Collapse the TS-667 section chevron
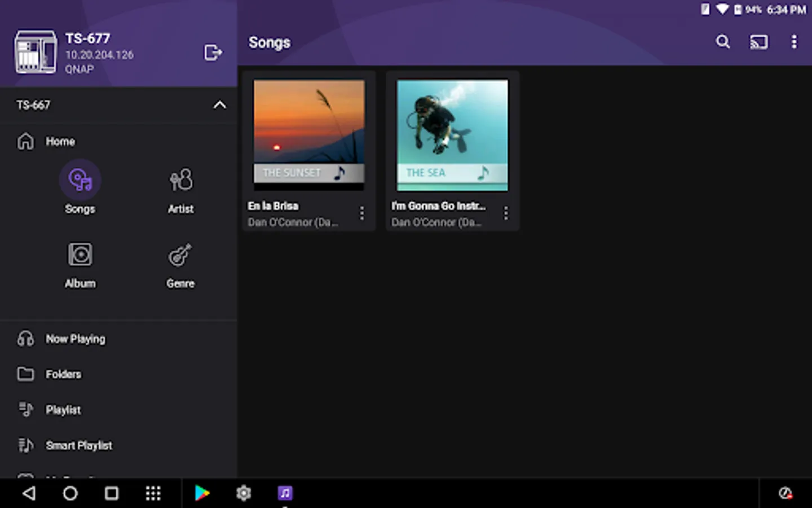This screenshot has height=508, width=812. coord(219,105)
